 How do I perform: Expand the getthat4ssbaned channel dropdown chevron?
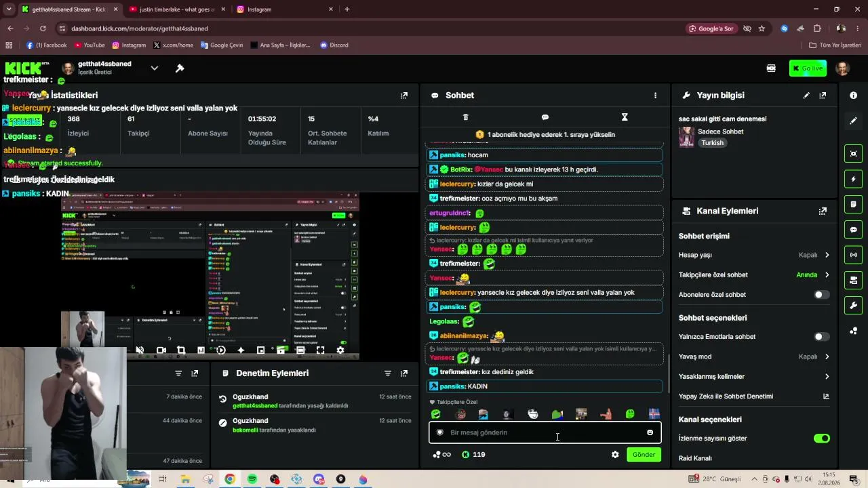(x=154, y=68)
